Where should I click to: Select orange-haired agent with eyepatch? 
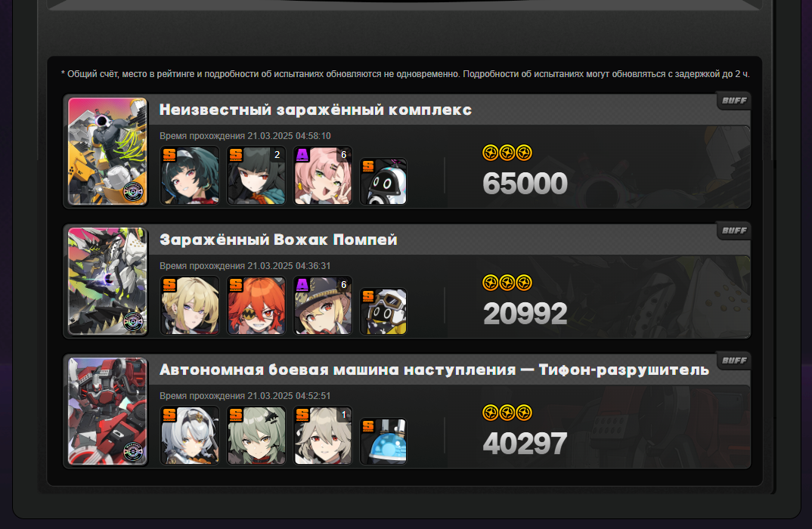tap(256, 305)
